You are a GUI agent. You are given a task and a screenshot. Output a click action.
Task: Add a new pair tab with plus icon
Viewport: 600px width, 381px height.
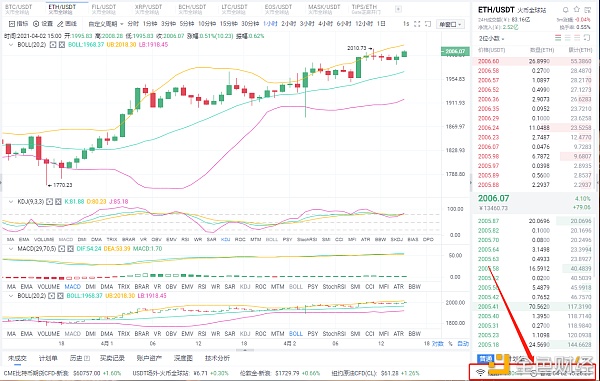(x=398, y=9)
